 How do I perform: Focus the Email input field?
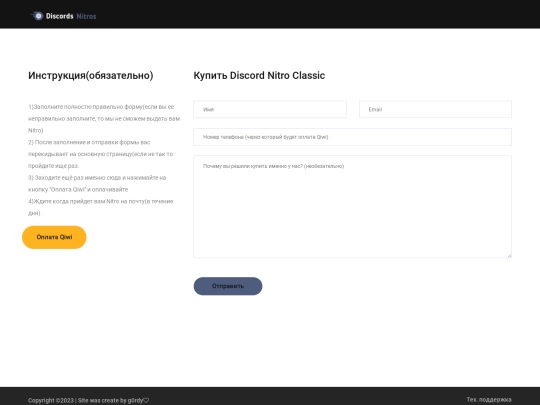[x=435, y=110]
